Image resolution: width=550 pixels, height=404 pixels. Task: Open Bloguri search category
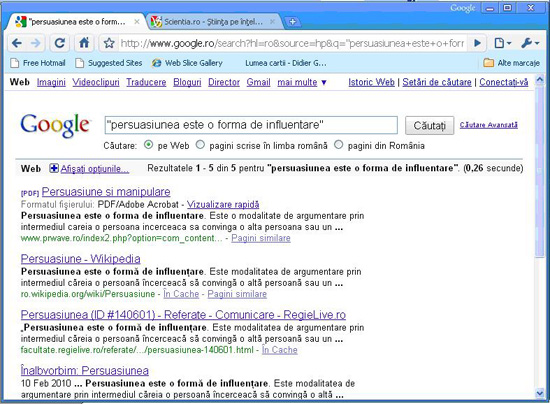point(187,82)
